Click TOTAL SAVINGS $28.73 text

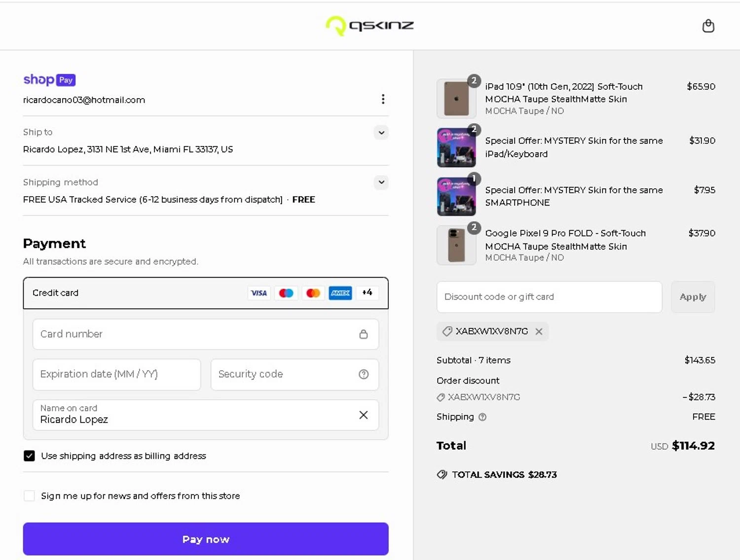point(504,475)
